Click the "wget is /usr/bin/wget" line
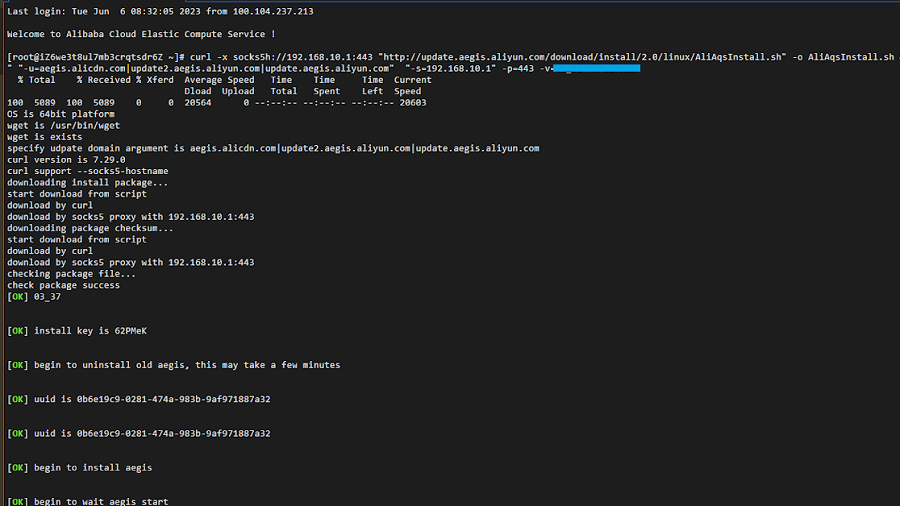Viewport: 900px width, 506px height. click(63, 125)
